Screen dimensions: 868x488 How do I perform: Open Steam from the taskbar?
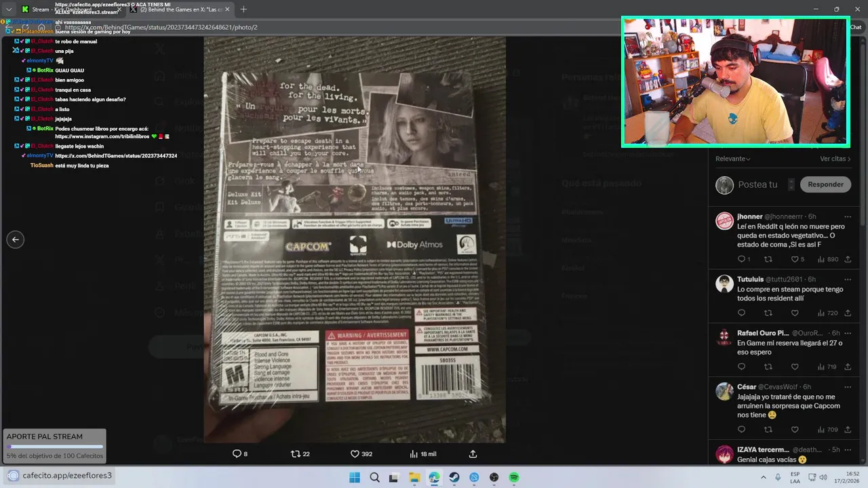[x=454, y=478]
